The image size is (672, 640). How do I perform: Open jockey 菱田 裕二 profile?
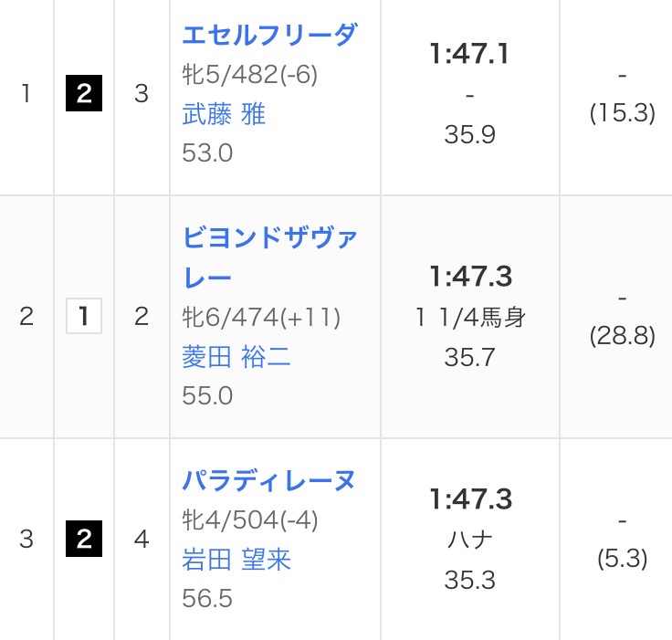tap(236, 356)
